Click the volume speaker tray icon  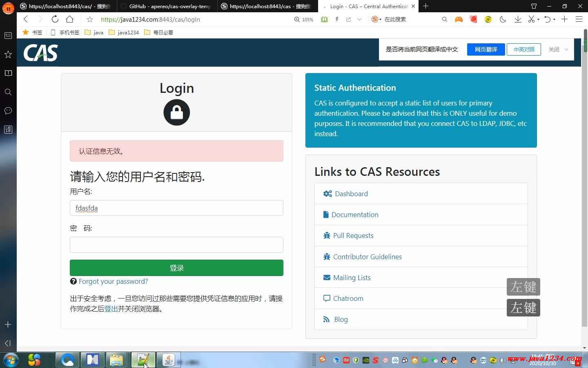(503, 360)
